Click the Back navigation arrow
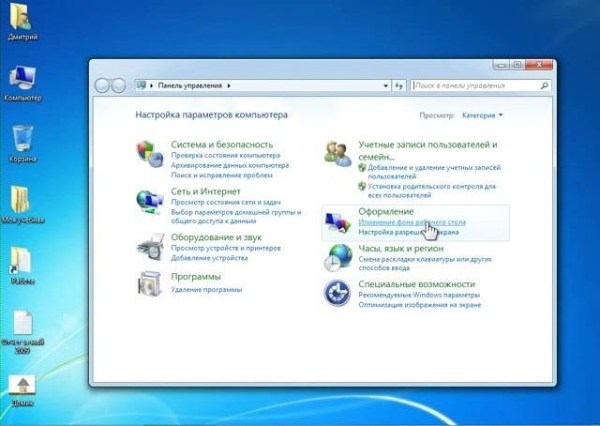This screenshot has width=600, height=426. [102, 86]
